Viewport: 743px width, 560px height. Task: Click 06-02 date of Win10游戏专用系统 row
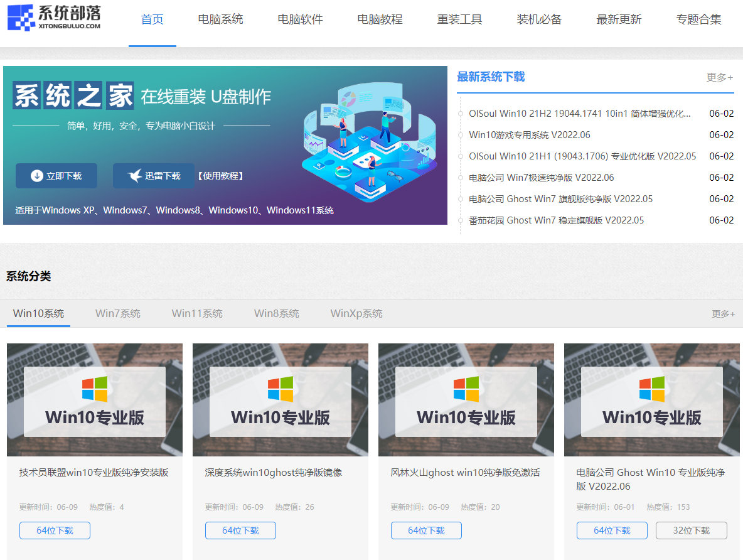click(x=721, y=135)
